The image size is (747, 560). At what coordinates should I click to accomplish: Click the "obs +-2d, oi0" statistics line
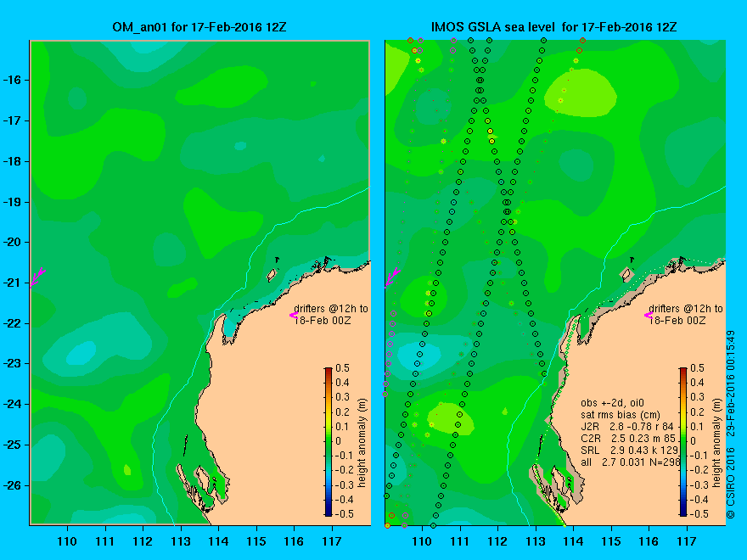pos(612,403)
